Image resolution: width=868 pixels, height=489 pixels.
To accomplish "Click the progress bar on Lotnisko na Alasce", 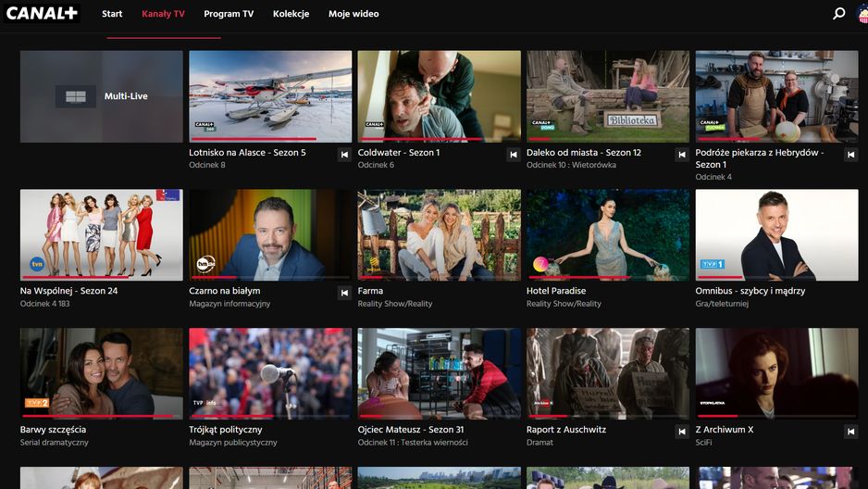I will (270, 138).
